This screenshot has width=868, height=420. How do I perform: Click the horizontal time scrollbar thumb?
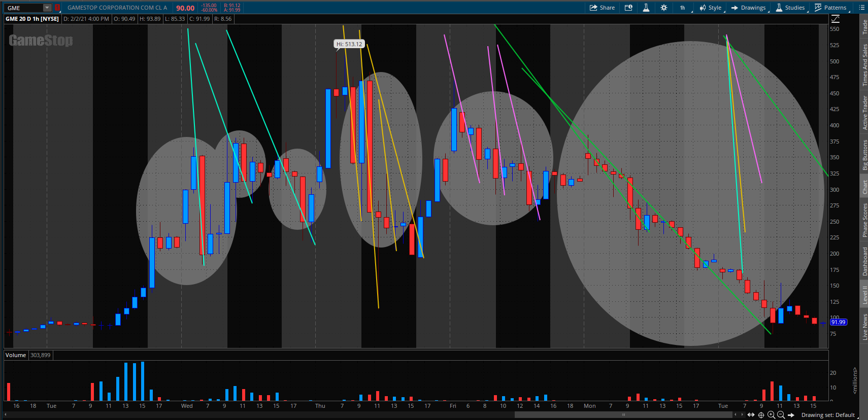click(623, 415)
